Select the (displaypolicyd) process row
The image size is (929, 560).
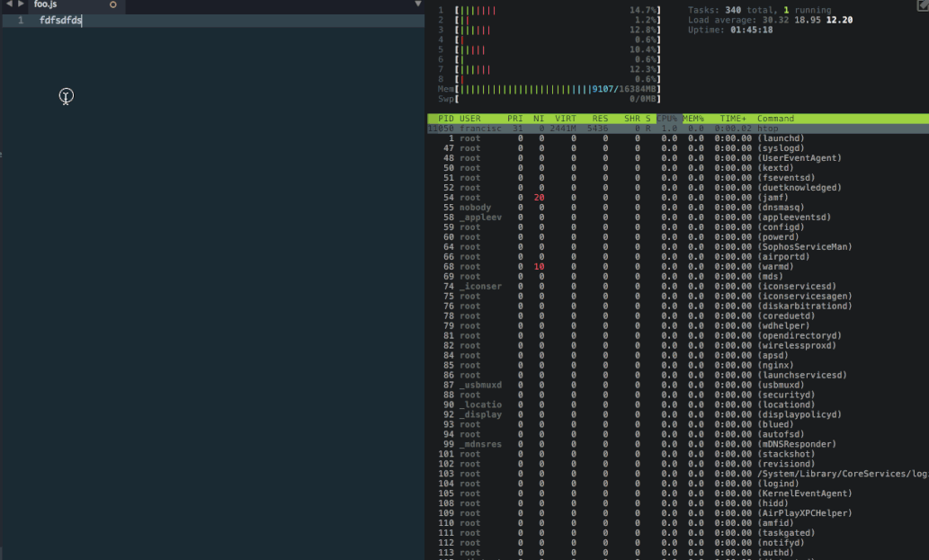pos(678,414)
